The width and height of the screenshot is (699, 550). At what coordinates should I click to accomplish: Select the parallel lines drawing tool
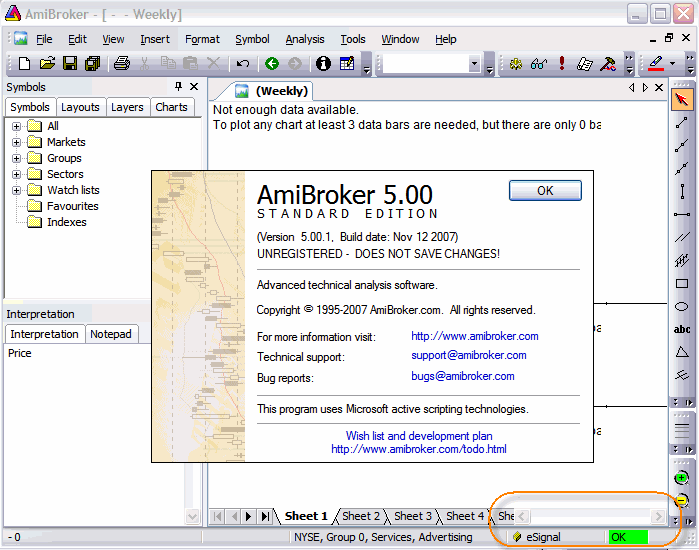point(682,237)
